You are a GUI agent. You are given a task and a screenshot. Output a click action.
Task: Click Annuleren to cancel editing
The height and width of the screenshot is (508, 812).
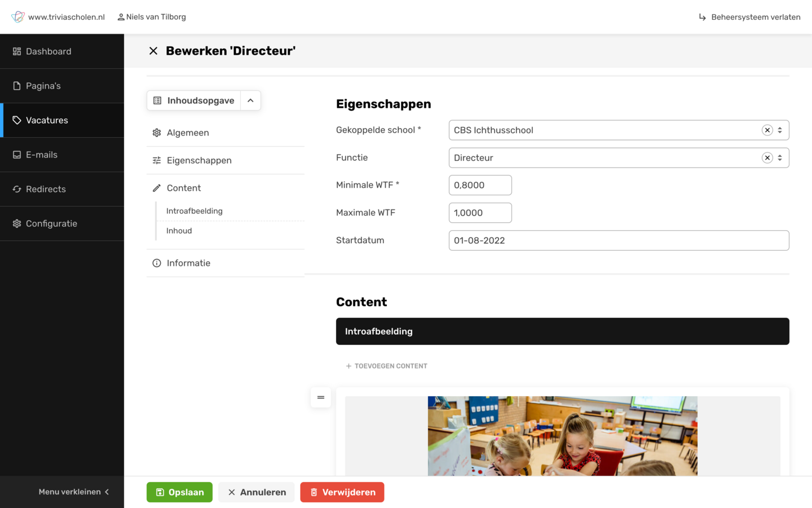[x=257, y=492]
